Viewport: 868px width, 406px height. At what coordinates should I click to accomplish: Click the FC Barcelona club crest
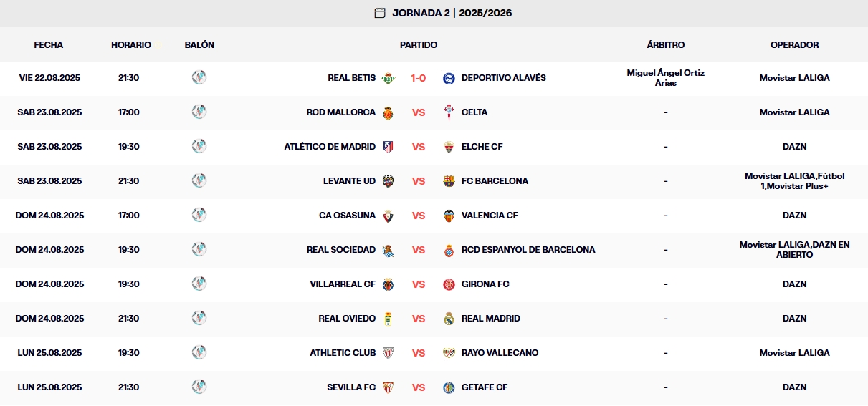point(449,181)
